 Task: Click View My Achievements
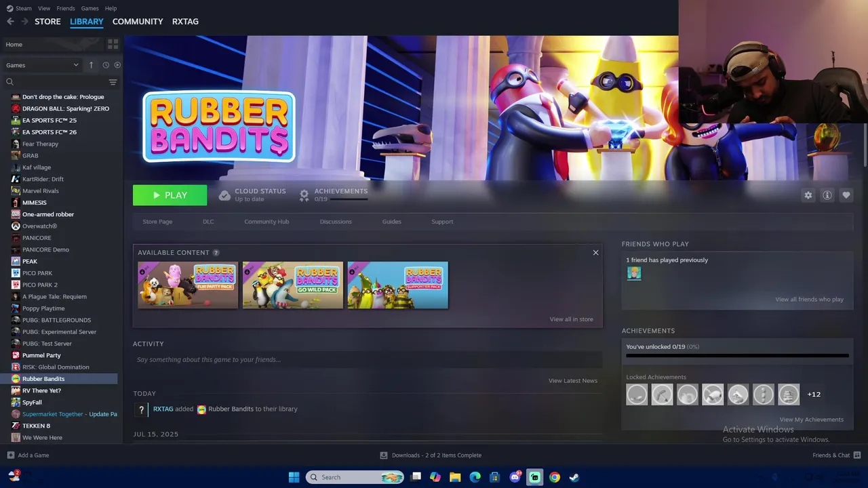tap(812, 420)
